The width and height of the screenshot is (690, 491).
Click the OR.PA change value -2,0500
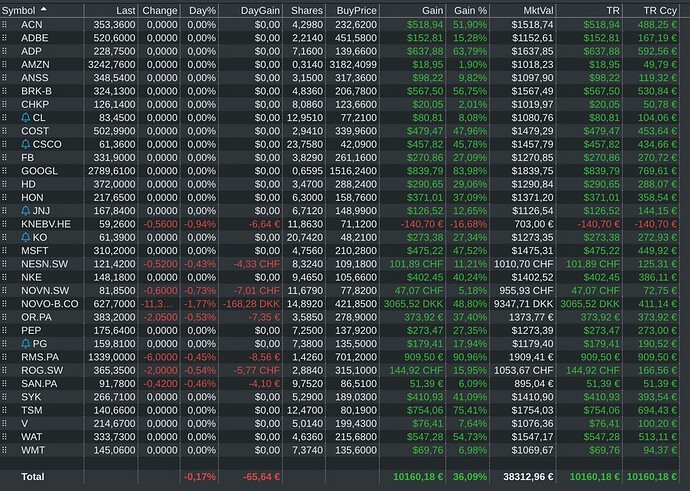click(161, 317)
